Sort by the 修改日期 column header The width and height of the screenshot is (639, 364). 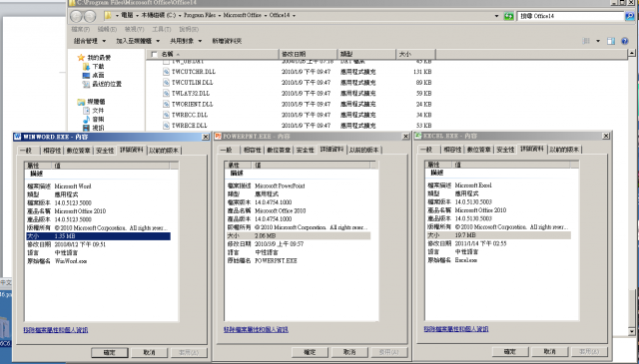[x=309, y=54]
